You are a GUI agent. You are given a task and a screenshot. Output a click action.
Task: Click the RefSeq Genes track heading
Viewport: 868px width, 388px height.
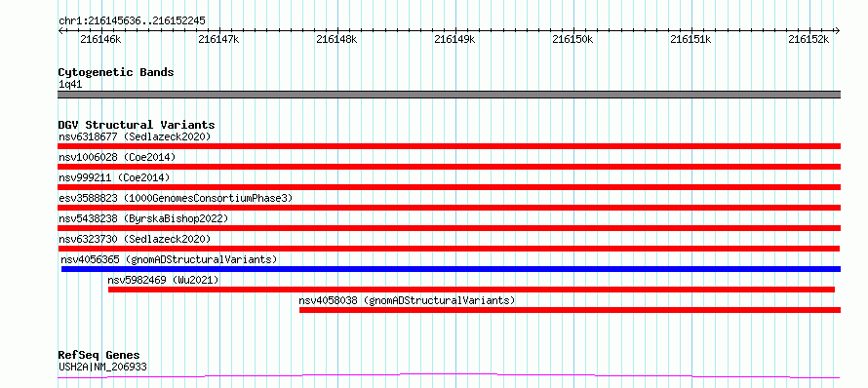click(x=99, y=356)
